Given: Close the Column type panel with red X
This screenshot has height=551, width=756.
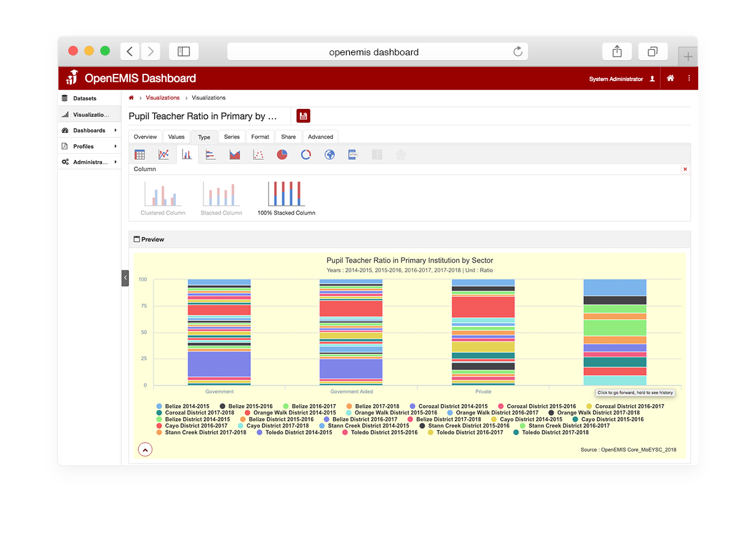Looking at the screenshot, I should click(685, 169).
